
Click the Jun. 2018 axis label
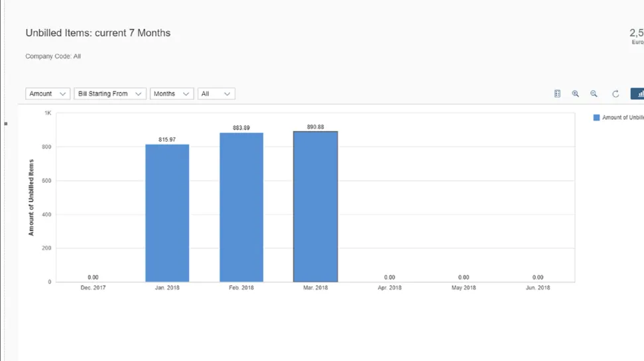[x=537, y=288]
